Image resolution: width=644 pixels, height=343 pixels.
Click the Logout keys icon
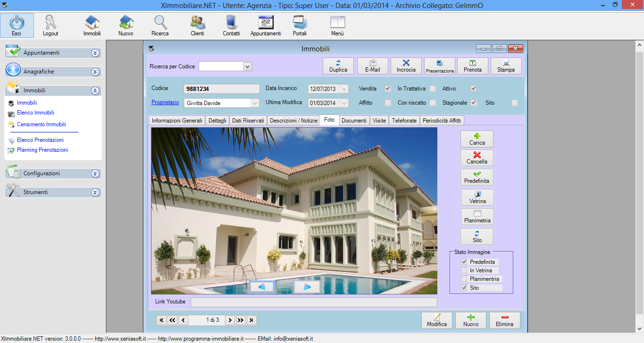point(50,22)
